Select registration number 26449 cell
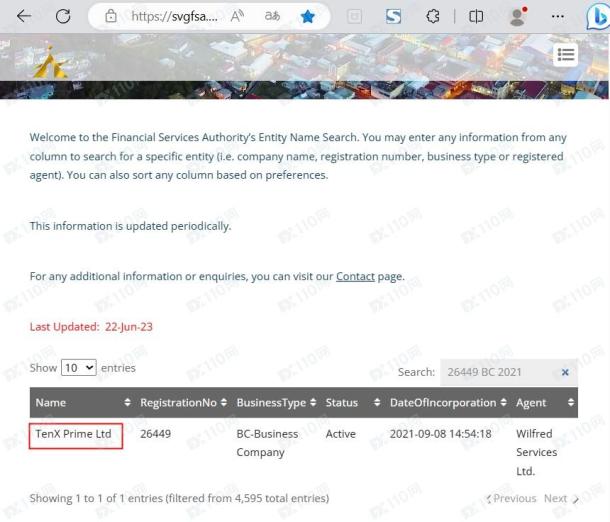The width and height of the screenshot is (610, 522). tap(156, 434)
